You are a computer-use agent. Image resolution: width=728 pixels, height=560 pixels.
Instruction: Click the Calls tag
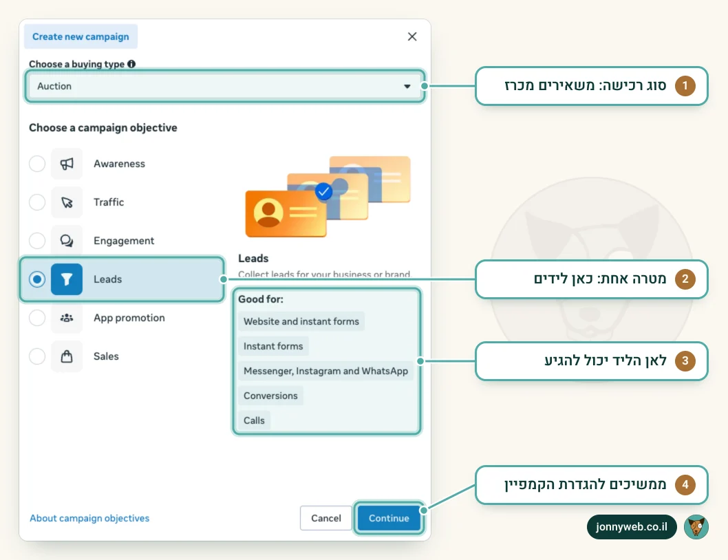254,420
